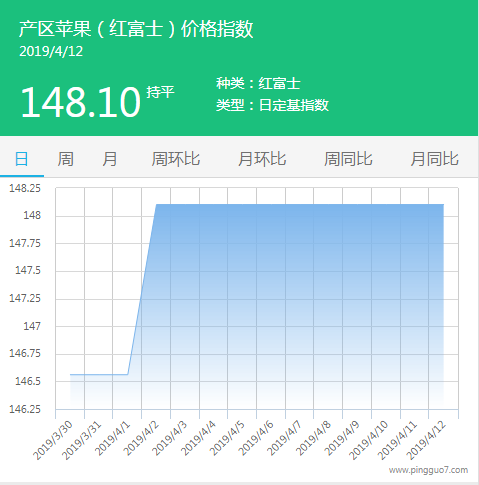
Task: Click the 148.10 index value
Action: (81, 102)
